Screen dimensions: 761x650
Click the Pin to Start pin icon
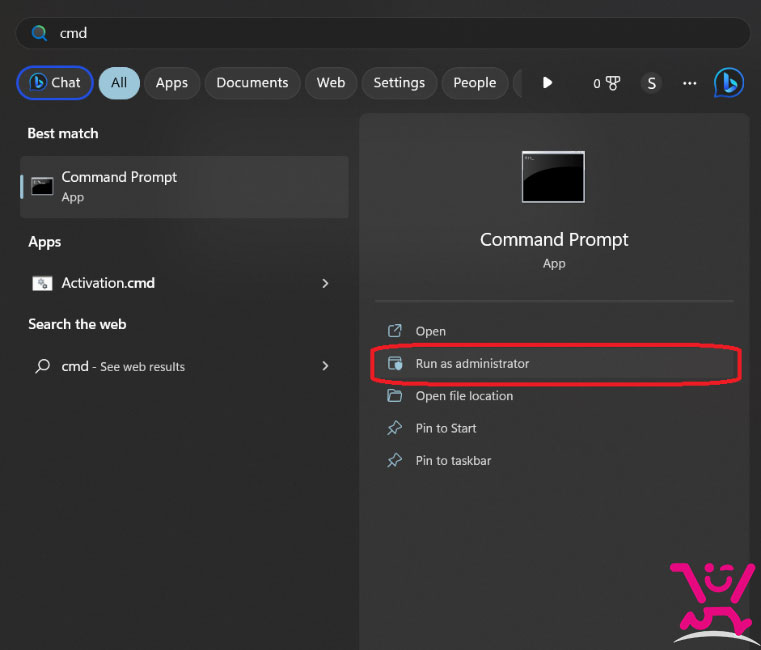[395, 428]
